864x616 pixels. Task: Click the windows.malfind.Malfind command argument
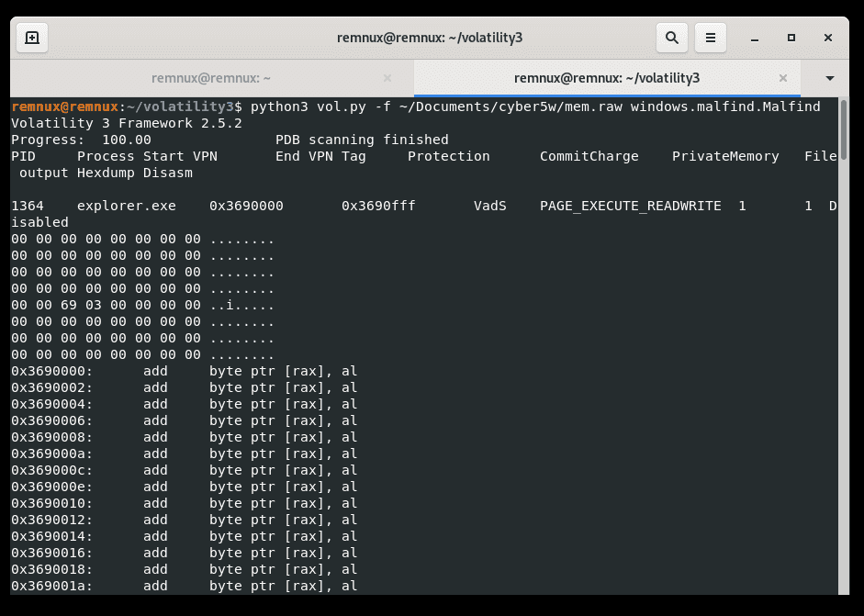pyautogui.click(x=725, y=106)
